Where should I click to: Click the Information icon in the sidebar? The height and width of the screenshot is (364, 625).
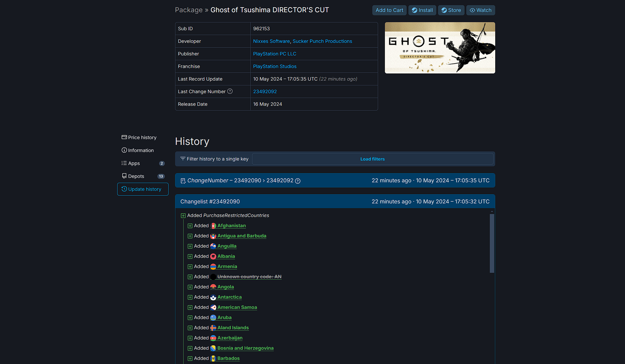[124, 150]
